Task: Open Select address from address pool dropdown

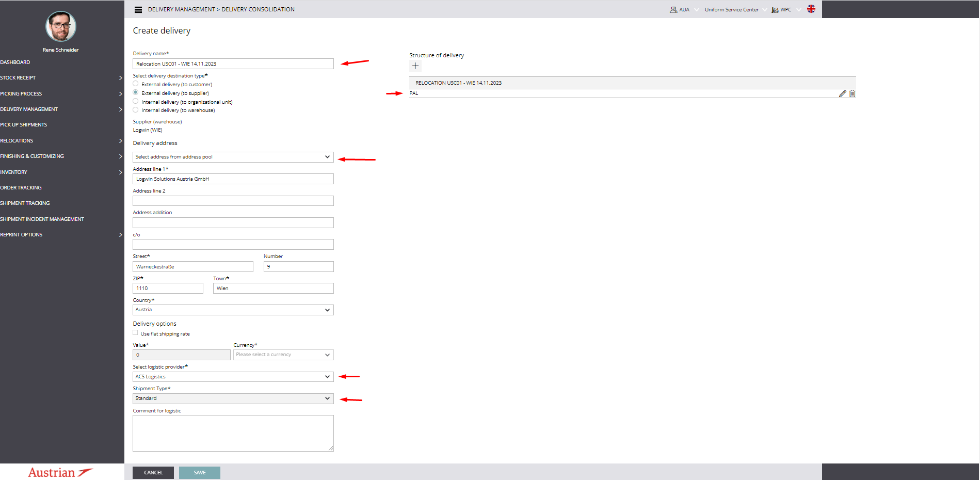Action: point(233,157)
